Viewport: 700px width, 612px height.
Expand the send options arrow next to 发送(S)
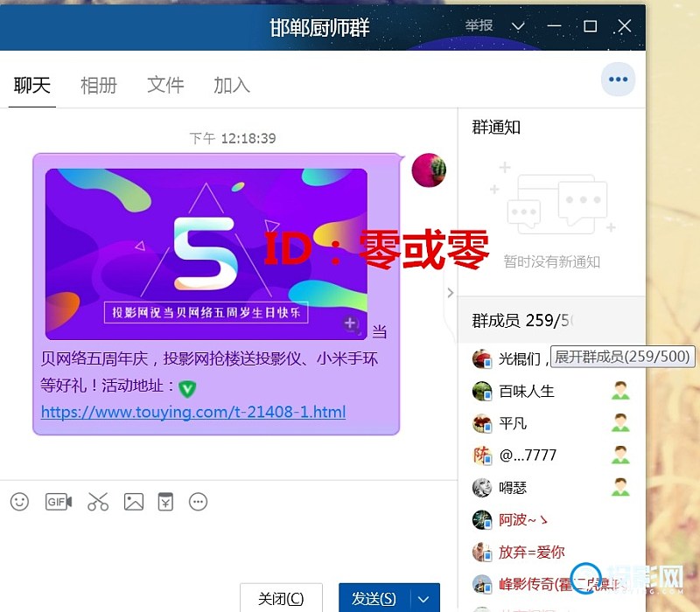point(423,599)
